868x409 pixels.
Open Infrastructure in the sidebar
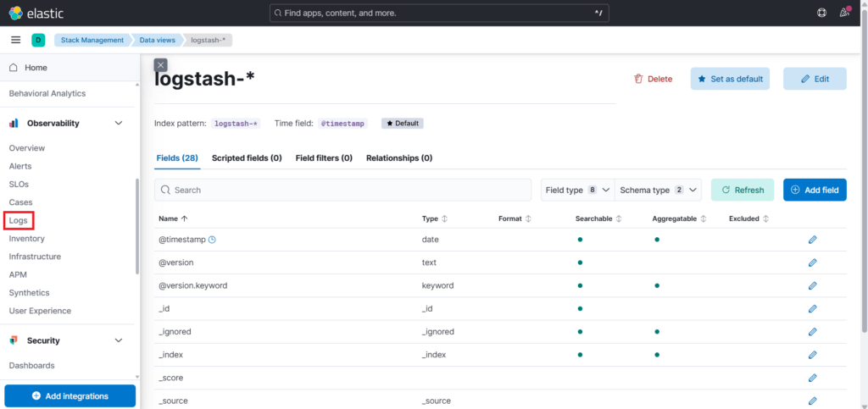35,257
